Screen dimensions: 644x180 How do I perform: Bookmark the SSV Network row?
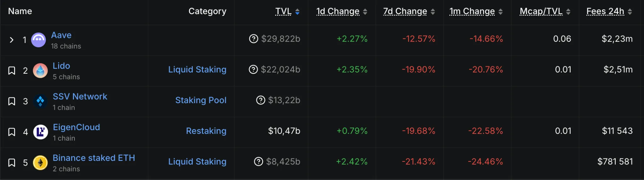tap(12, 101)
